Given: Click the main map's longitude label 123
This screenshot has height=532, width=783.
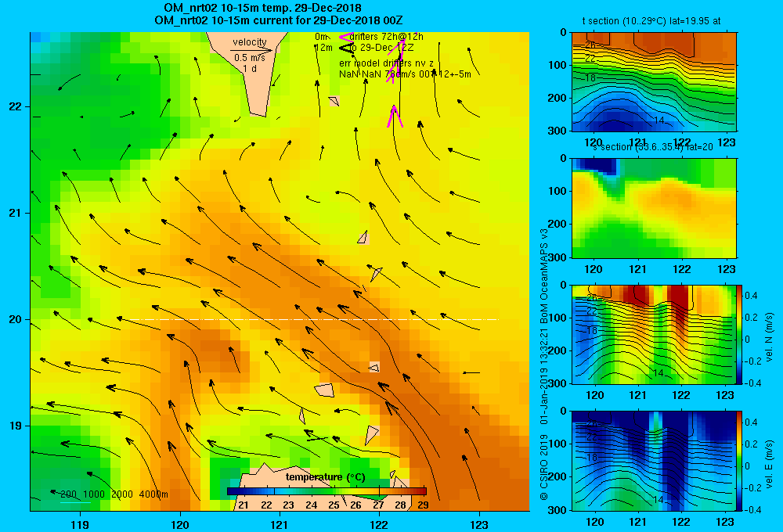Looking at the screenshot, I should [479, 524].
